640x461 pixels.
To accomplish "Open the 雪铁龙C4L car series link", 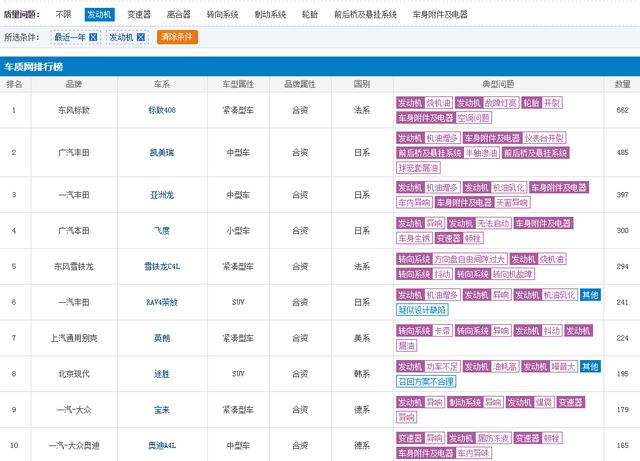I will [x=162, y=267].
